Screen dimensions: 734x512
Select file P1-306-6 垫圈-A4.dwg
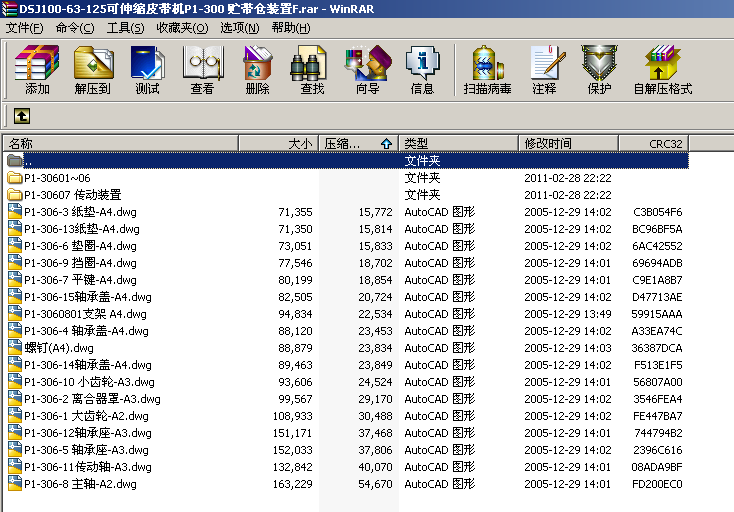[x=80, y=246]
